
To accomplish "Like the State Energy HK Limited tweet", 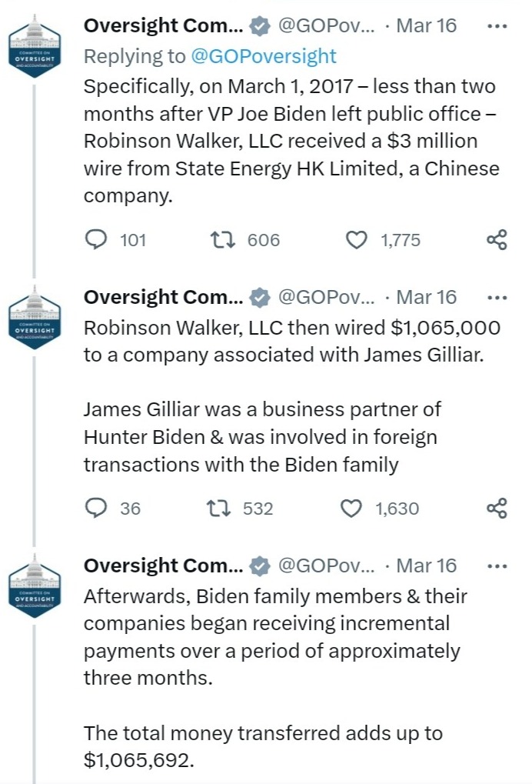I will 356,240.
